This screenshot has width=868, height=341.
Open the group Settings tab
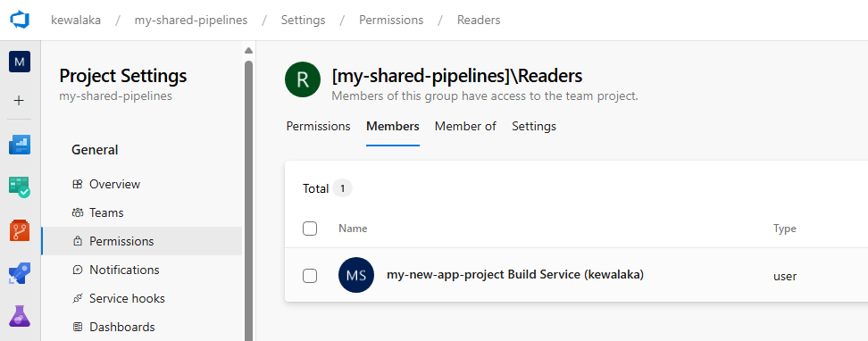[x=534, y=126]
